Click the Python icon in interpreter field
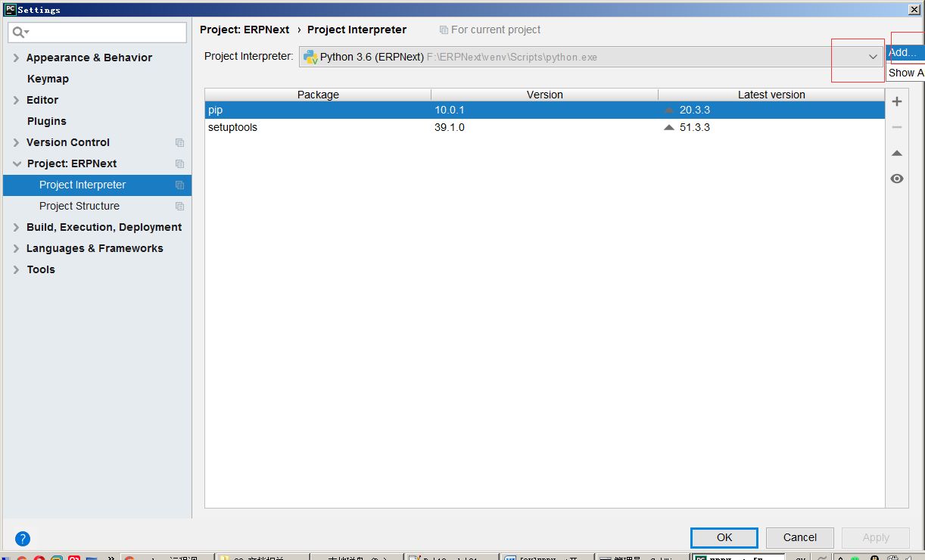 310,57
